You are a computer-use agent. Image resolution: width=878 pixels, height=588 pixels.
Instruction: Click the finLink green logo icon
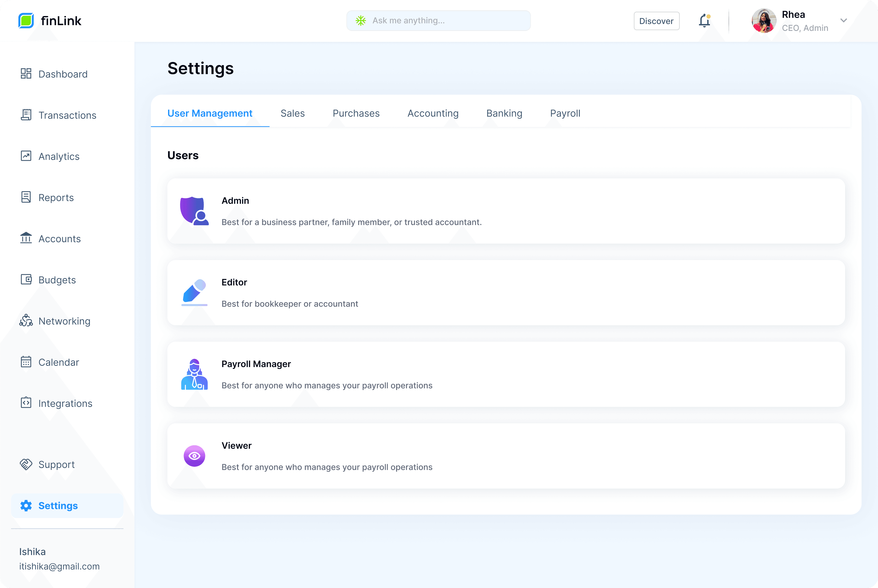pos(26,21)
